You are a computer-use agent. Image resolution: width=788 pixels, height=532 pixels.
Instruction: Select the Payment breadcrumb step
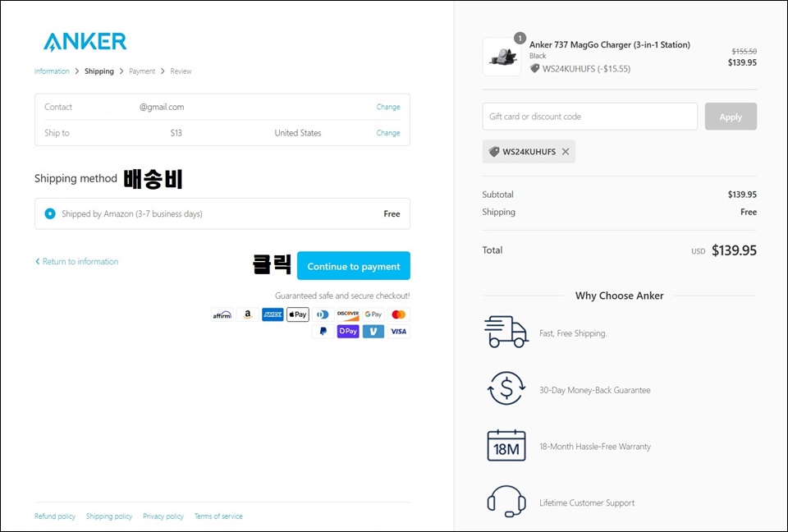pos(142,71)
